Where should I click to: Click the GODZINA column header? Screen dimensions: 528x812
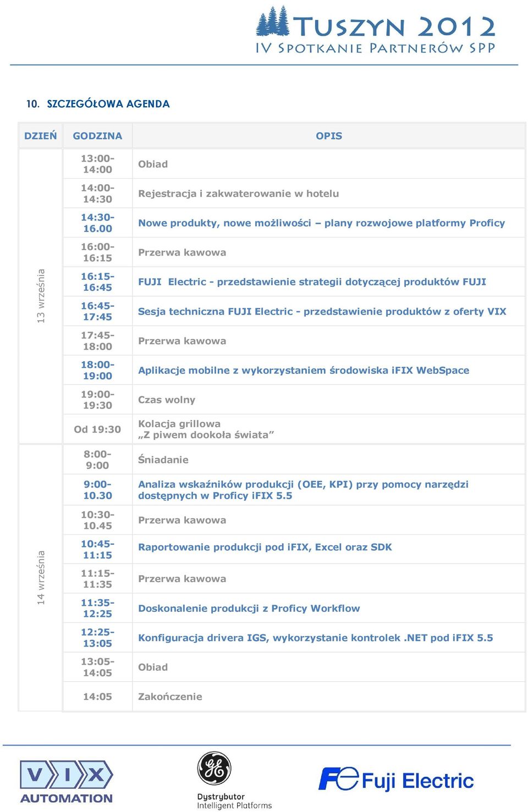(97, 136)
